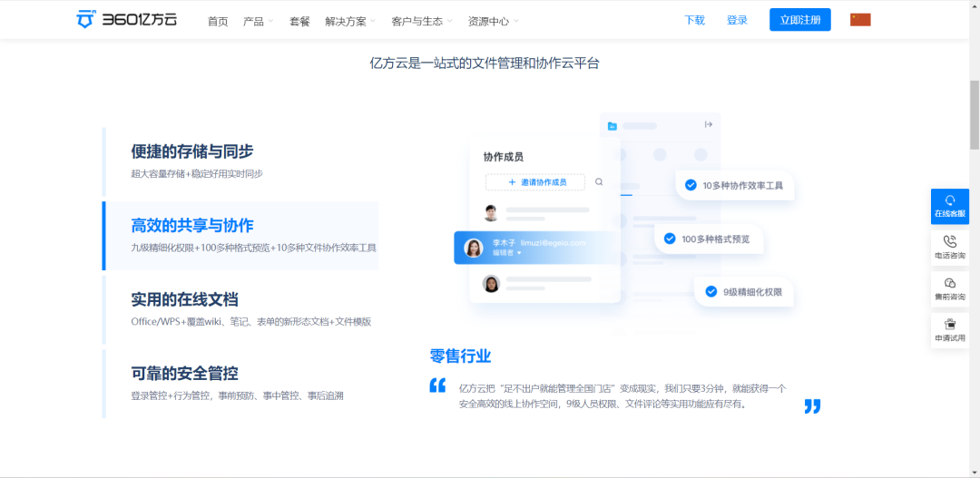Click the folder icon in illustration panel
Screen dimensions: 980x478
612,125
